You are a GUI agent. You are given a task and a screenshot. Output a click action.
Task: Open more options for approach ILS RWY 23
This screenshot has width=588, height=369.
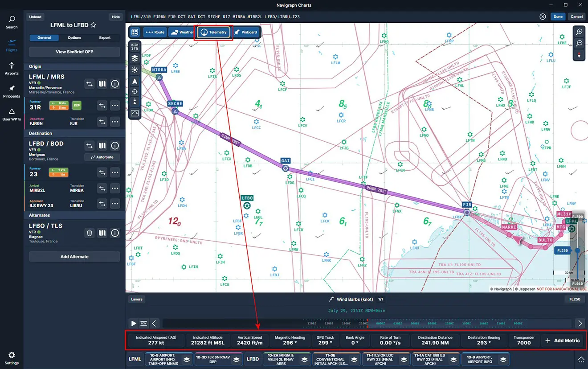[115, 204]
